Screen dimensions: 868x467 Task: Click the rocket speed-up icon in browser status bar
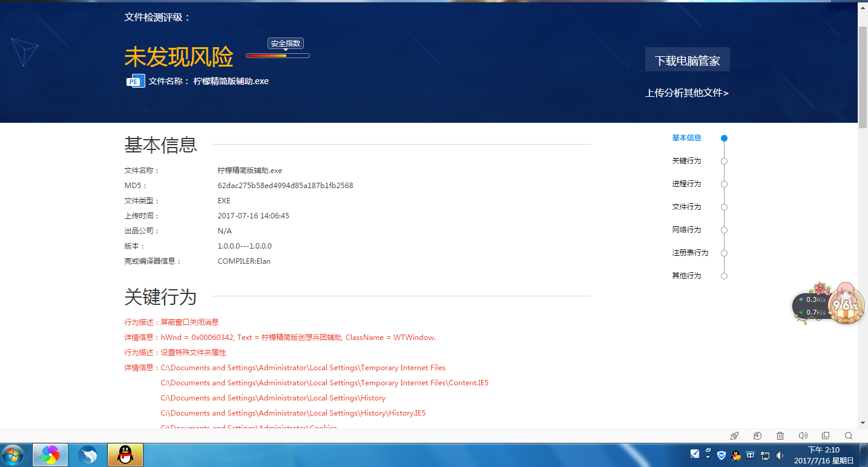coord(734,436)
